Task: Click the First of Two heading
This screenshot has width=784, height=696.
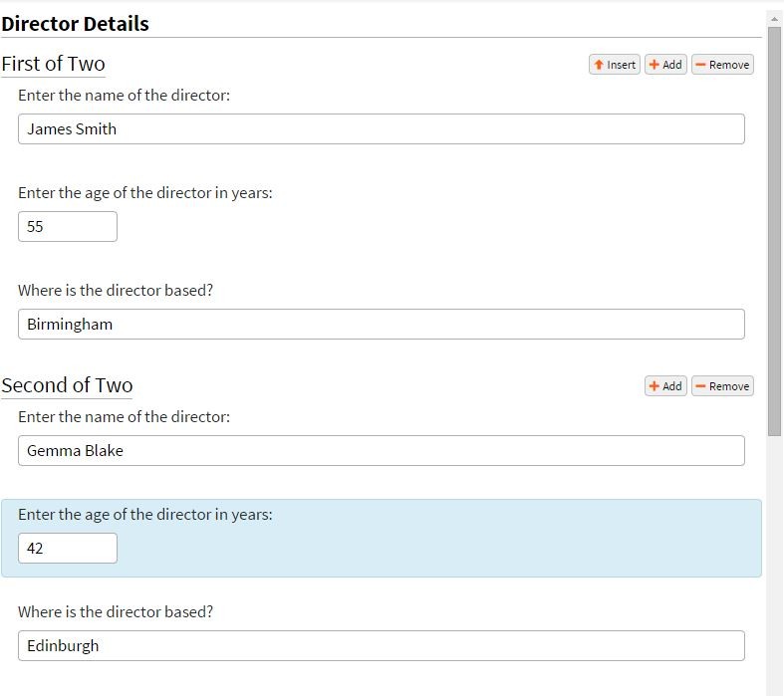Action: coord(53,65)
